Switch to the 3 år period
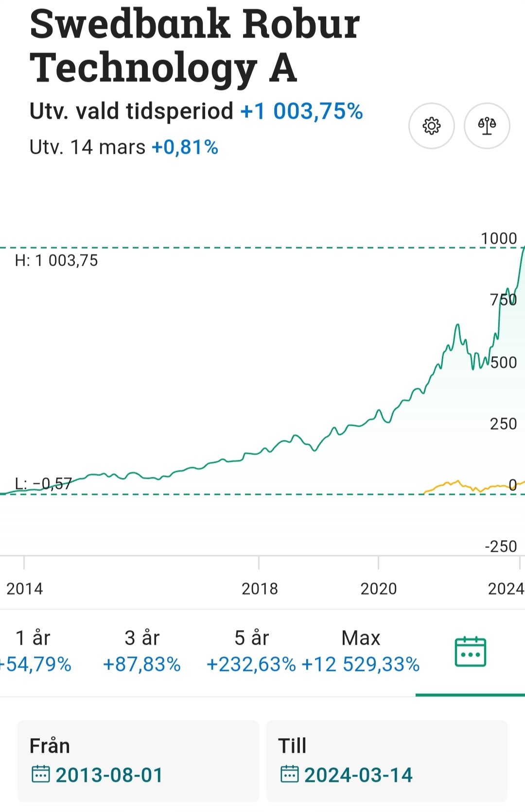 [141, 651]
